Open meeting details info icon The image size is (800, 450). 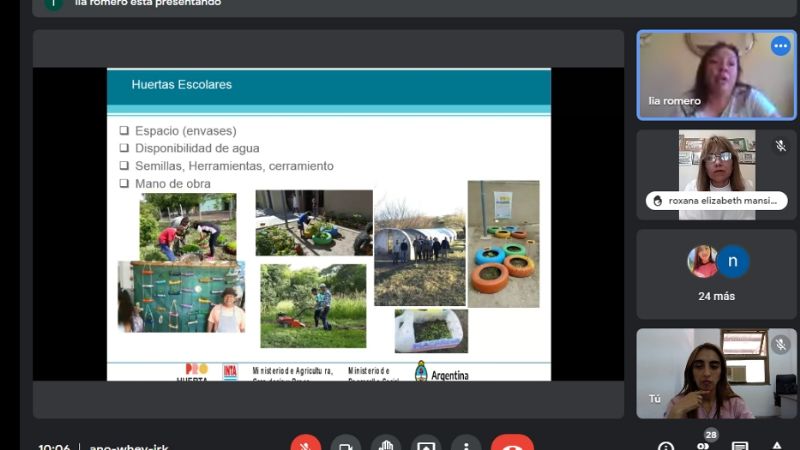(666, 446)
